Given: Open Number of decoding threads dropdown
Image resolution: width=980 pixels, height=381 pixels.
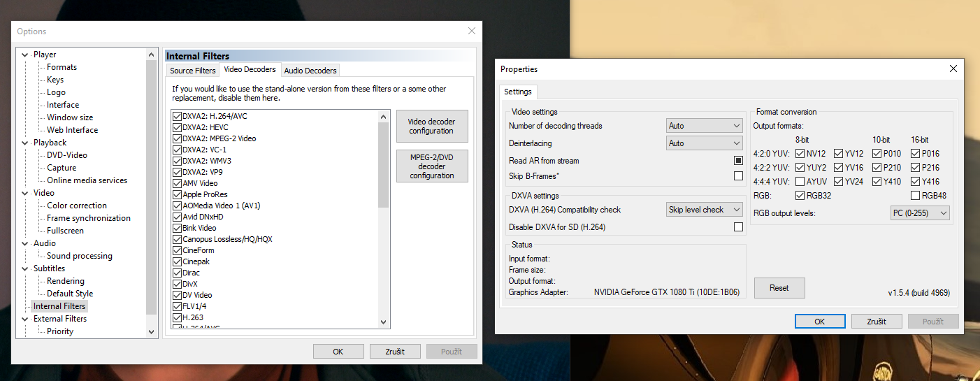Looking at the screenshot, I should pyautogui.click(x=704, y=126).
